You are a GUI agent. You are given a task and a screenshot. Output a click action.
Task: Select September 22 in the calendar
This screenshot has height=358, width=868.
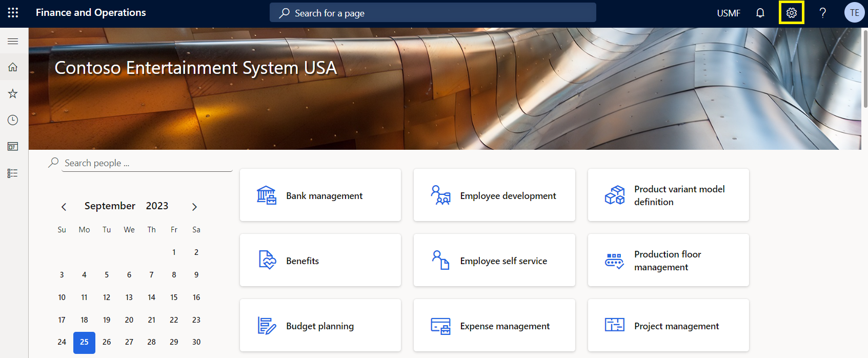click(174, 320)
